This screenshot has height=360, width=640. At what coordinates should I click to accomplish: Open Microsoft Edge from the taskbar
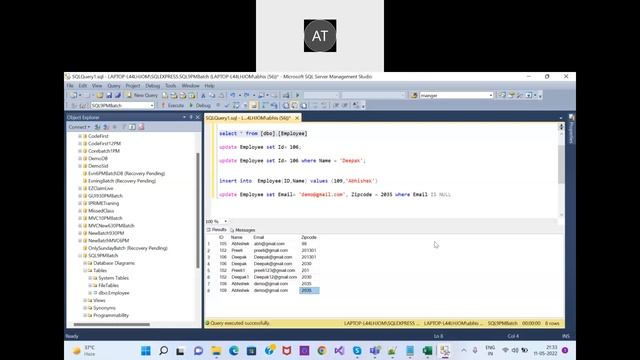(x=234, y=351)
